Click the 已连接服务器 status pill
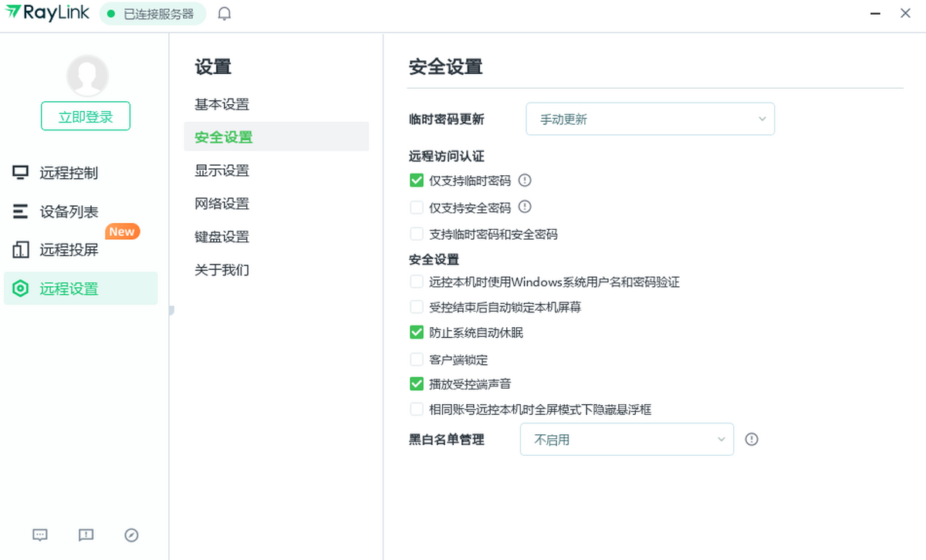926x560 pixels. [153, 14]
